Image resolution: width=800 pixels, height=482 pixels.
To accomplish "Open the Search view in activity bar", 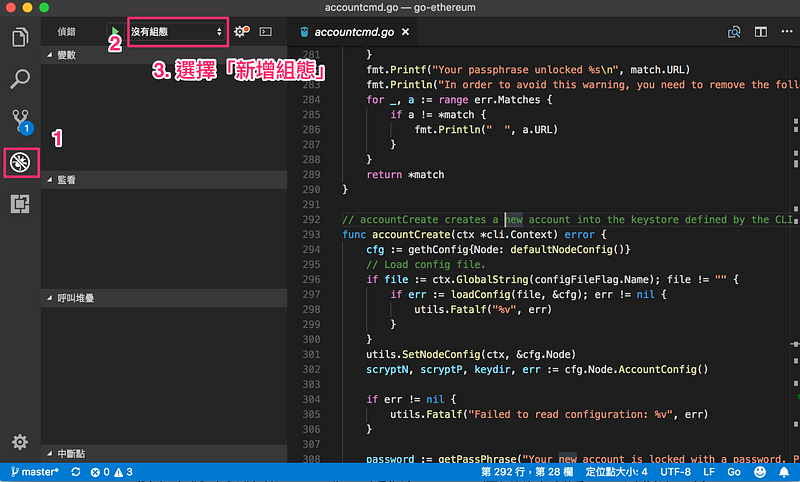I will pyautogui.click(x=20, y=79).
